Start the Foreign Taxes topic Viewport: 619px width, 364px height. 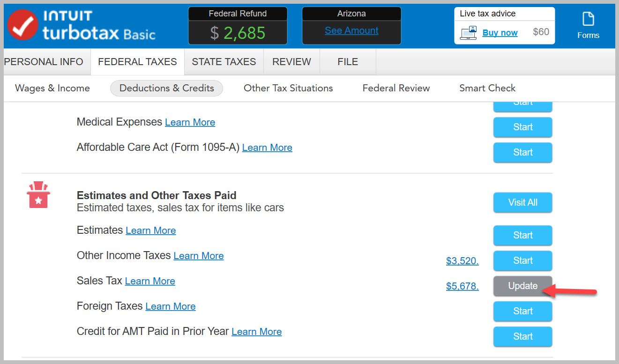point(522,311)
